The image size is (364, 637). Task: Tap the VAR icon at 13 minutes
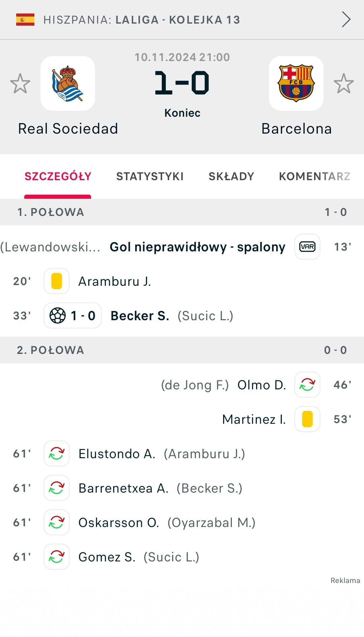click(307, 247)
